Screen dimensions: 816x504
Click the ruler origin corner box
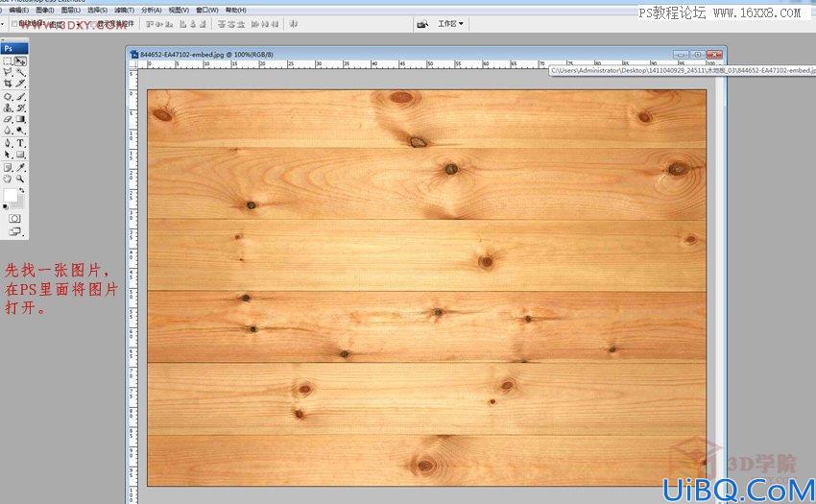132,64
